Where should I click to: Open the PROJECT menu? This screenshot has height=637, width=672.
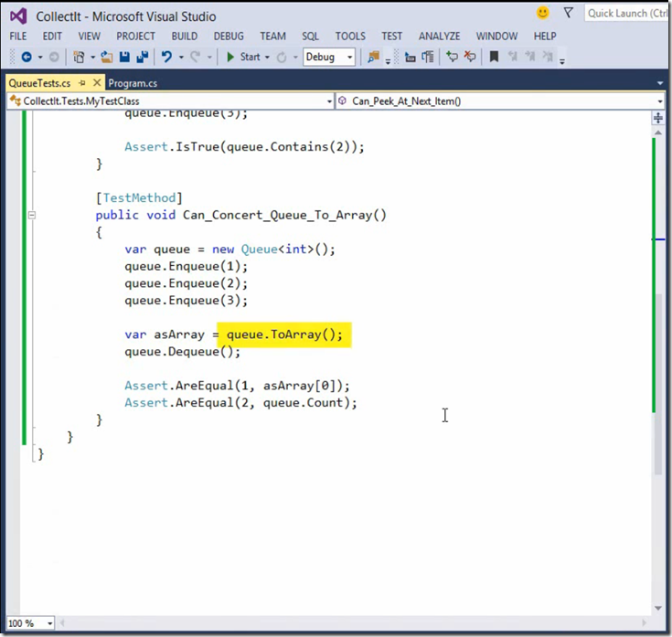(x=136, y=36)
